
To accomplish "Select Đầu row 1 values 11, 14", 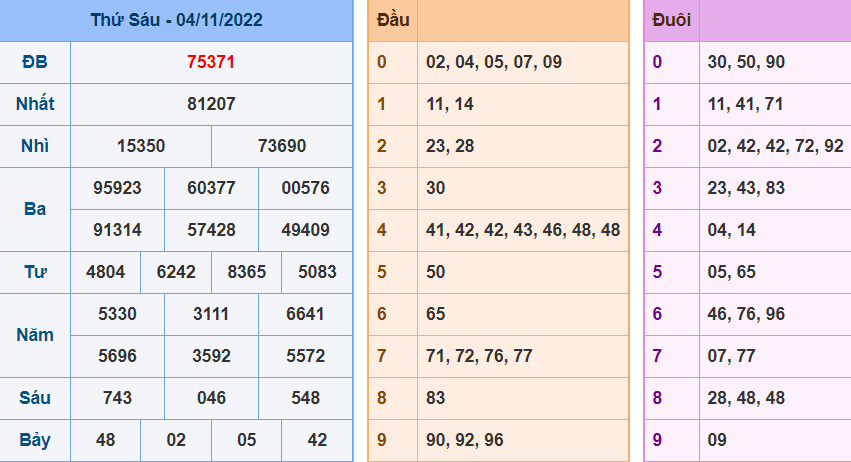I will tap(450, 104).
